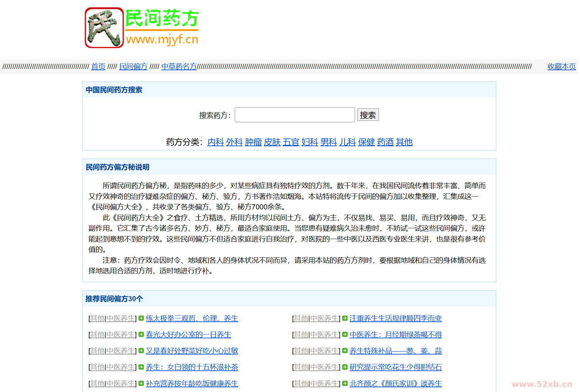Click the green arrow beside 养生特殊补品——葱、姜、蒜

tap(345, 351)
